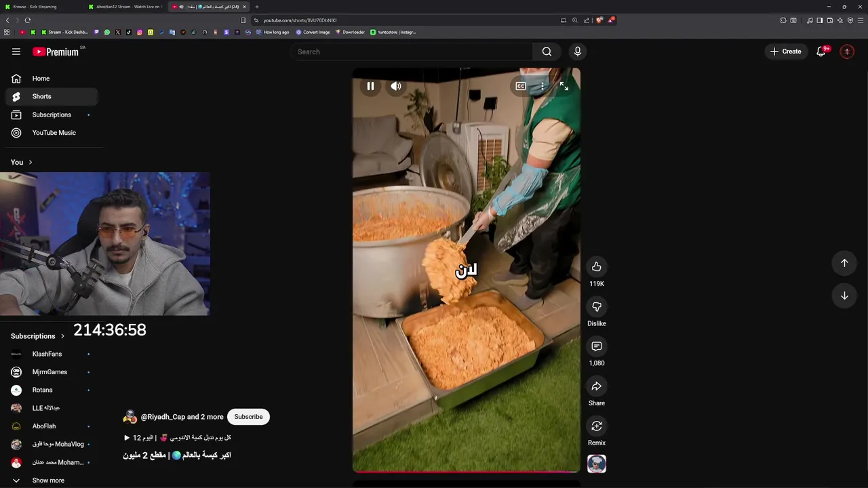Open the browser extensions puzzle icon
Screen dimensions: 868x488
(783, 20)
